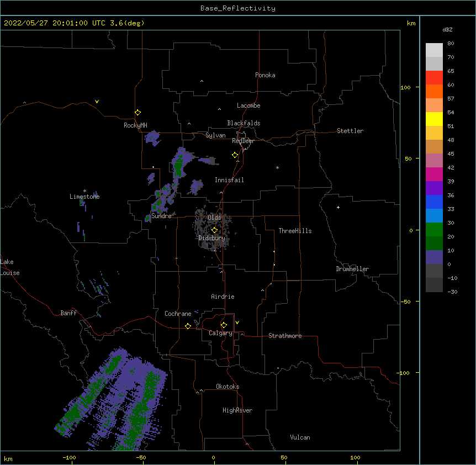Screen dimensions: 476x465
Task: Click the yellow diamond marker south of RedDeer
Action: 235,155
